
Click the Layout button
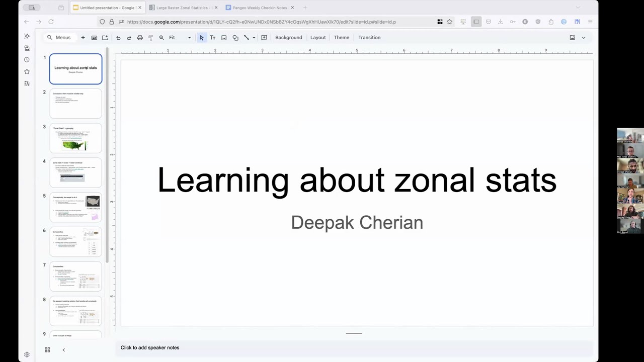tap(318, 38)
